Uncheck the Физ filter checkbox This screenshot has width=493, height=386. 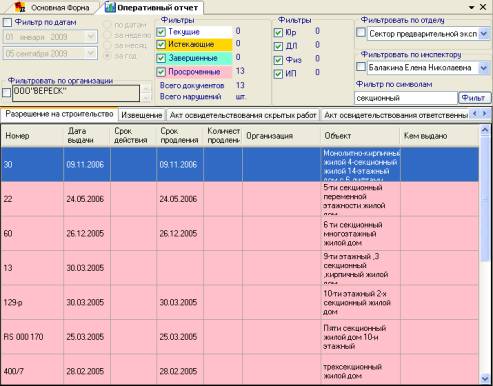[x=278, y=60]
